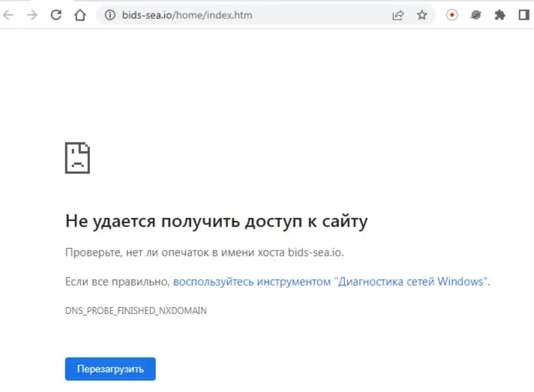Toggle the browser side panel
The height and width of the screenshot is (392, 534).
point(523,15)
